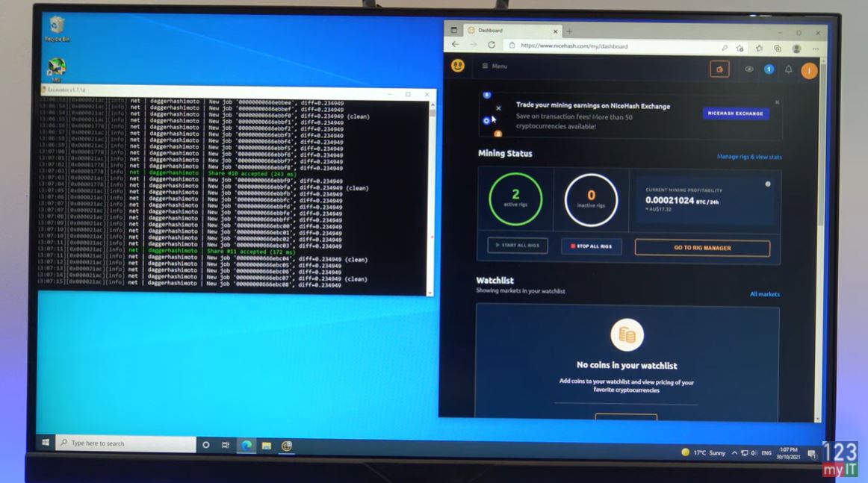Image resolution: width=868 pixels, height=483 pixels.
Task: Open File Explorer on the taskbar
Action: tap(266, 446)
